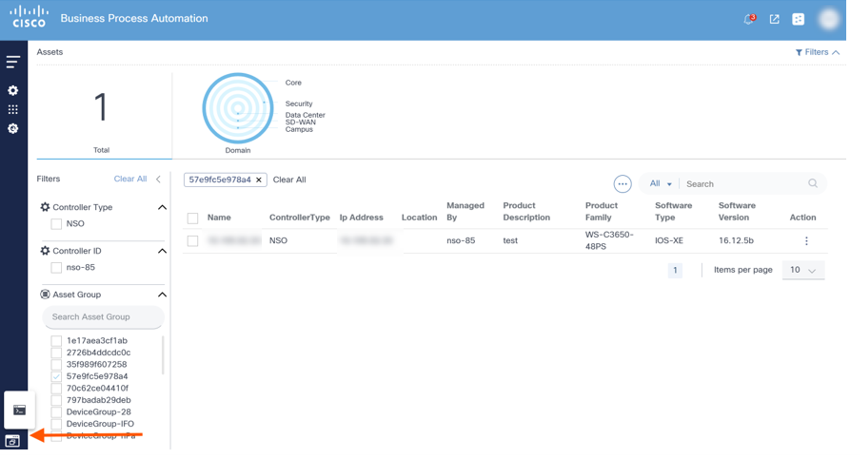
Task: Click the open-in-new-window icon in header
Action: tap(774, 19)
